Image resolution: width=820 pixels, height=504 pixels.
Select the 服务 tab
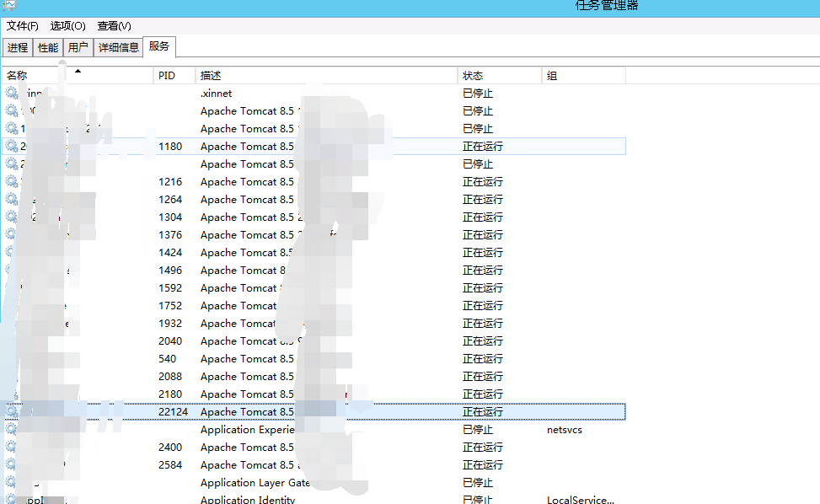point(159,46)
